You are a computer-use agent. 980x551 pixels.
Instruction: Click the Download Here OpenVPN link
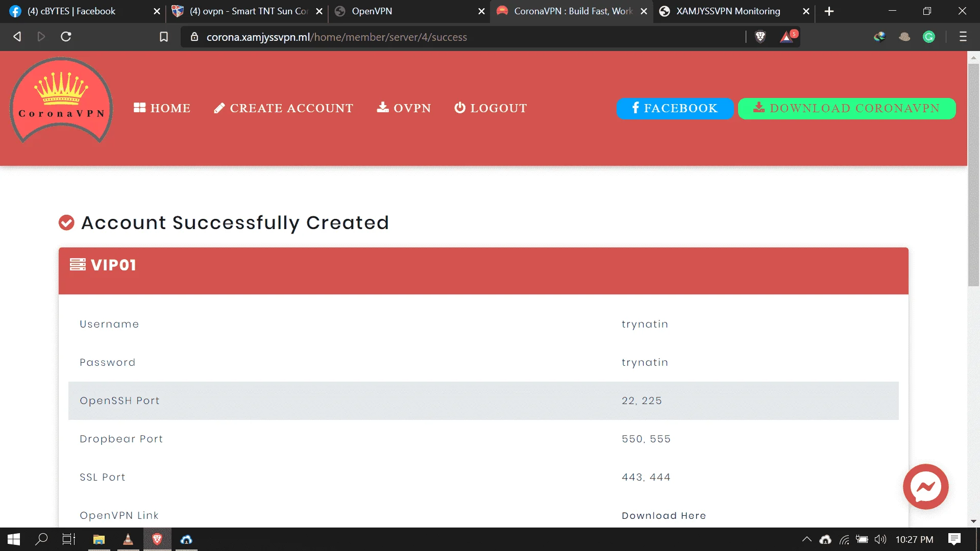tap(664, 516)
